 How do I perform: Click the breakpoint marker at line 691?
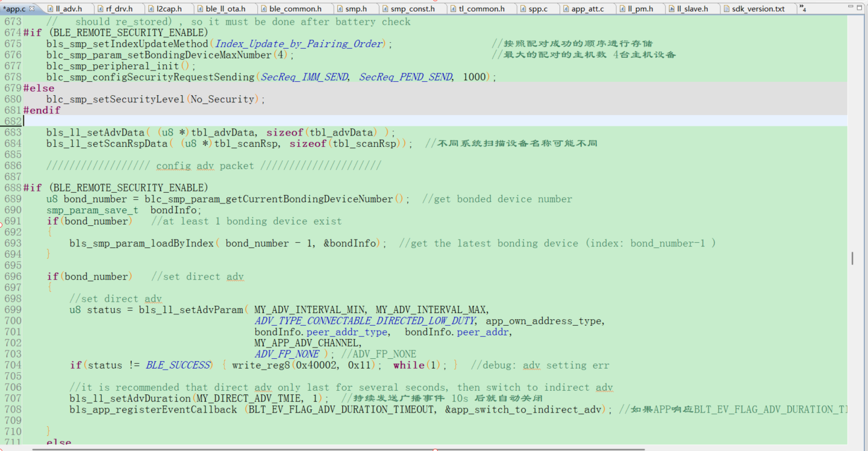[2, 222]
